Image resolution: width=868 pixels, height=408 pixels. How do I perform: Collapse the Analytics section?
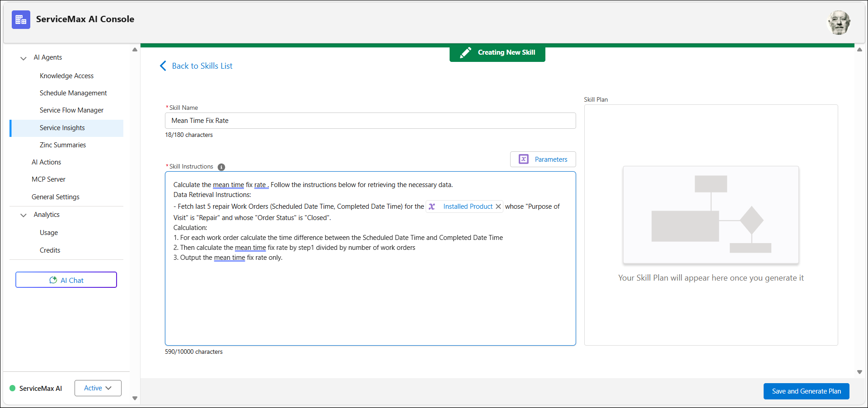(x=23, y=215)
